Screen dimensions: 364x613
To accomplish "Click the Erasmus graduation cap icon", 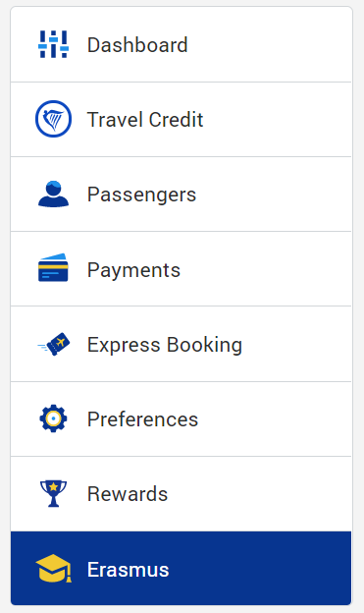I will coord(54,568).
